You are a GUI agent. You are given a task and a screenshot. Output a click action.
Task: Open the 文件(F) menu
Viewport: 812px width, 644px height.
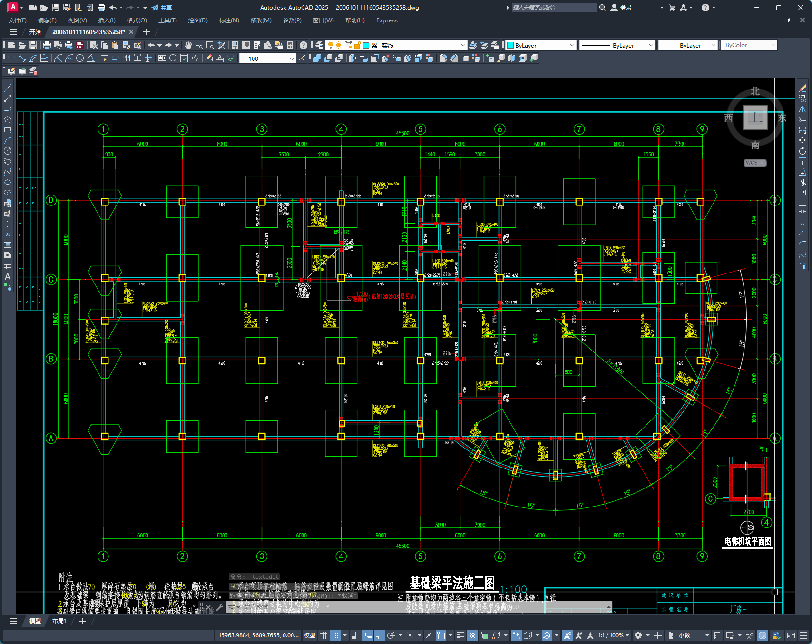[18, 20]
